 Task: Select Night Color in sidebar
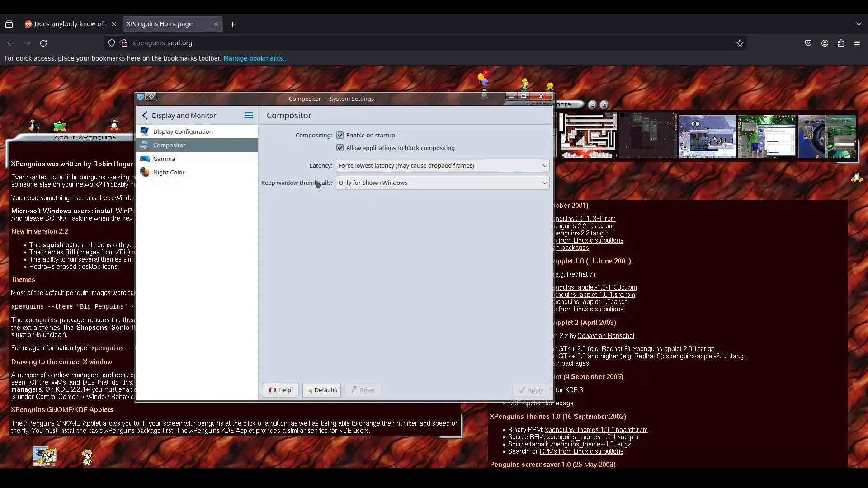pos(169,172)
